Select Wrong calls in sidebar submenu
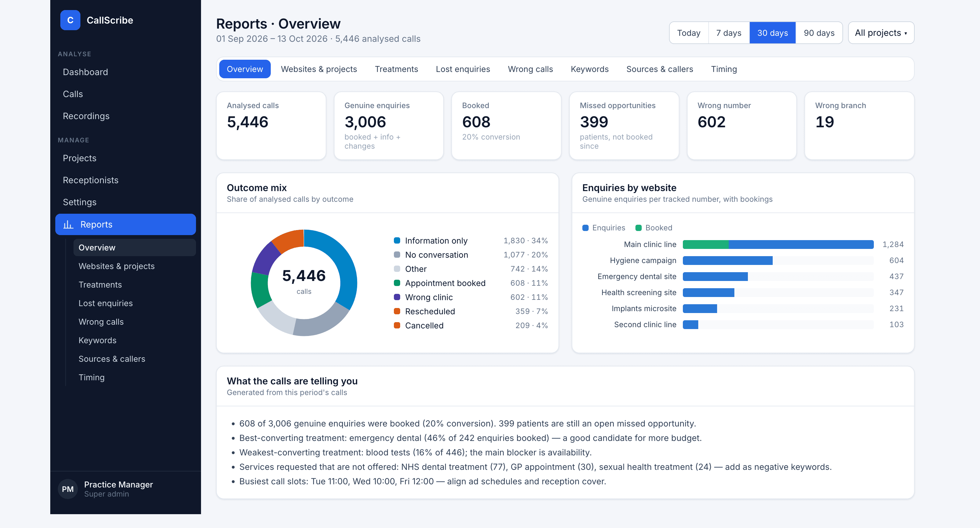 point(134,322)
